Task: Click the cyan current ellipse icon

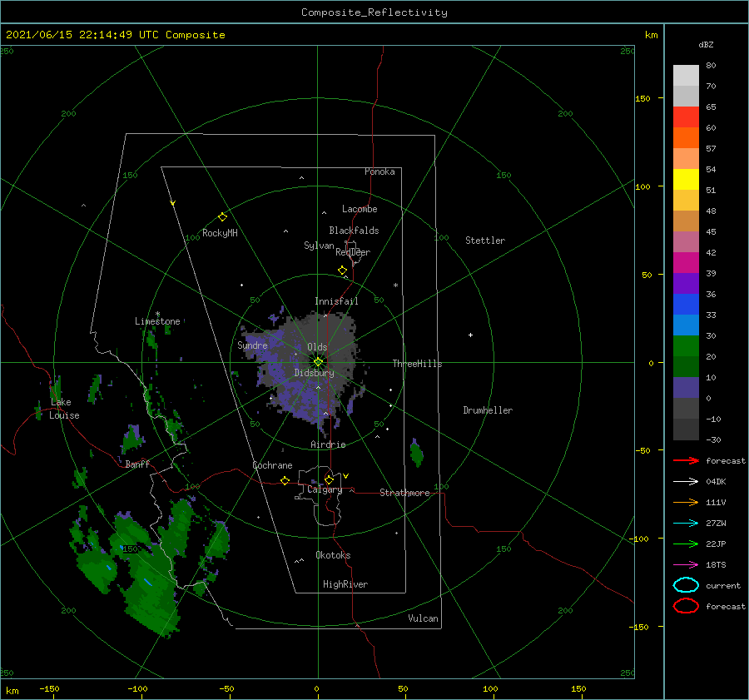Action: (686, 585)
